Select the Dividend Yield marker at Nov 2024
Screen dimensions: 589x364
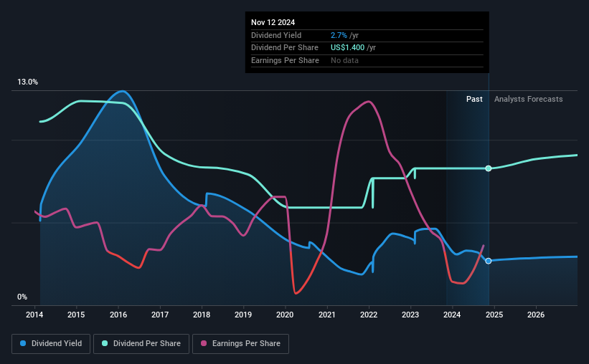click(489, 261)
